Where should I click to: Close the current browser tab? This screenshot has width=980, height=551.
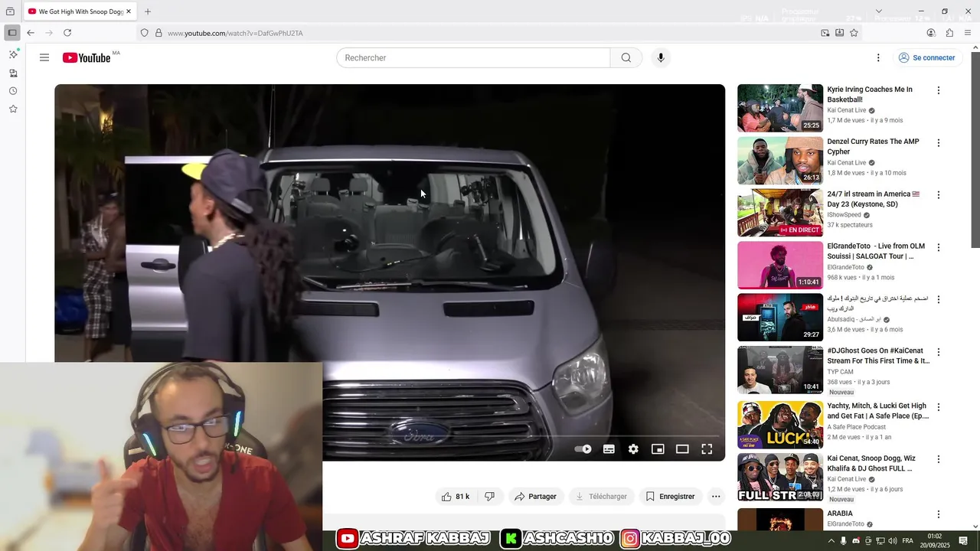pyautogui.click(x=129, y=11)
